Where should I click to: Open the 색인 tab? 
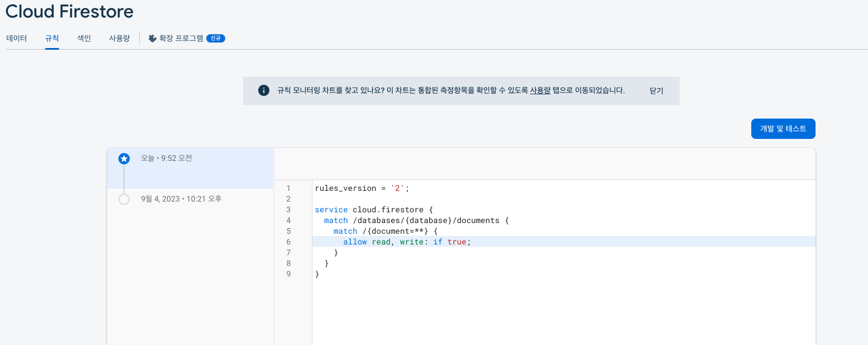83,38
